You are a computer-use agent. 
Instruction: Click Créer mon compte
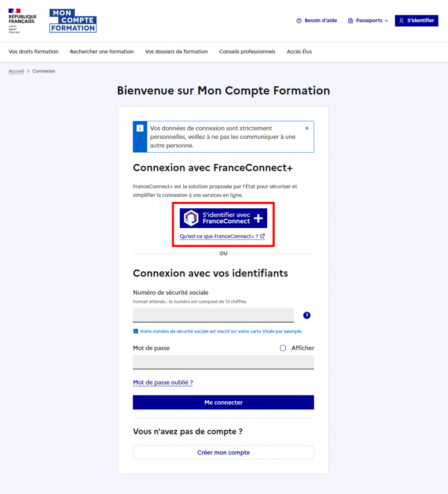[x=223, y=452]
